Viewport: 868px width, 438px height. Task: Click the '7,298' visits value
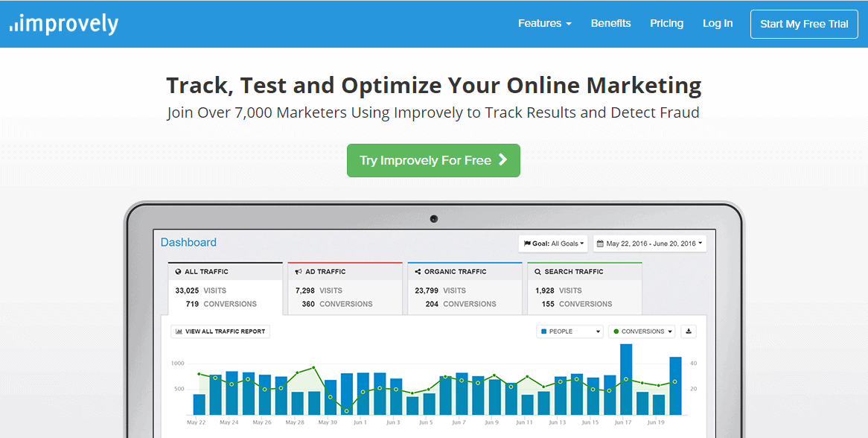(305, 291)
